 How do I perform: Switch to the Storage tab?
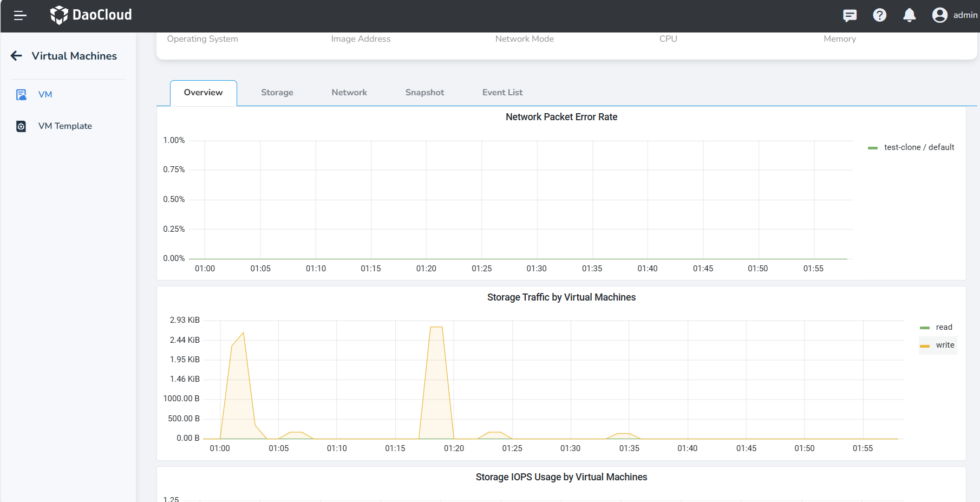tap(277, 93)
